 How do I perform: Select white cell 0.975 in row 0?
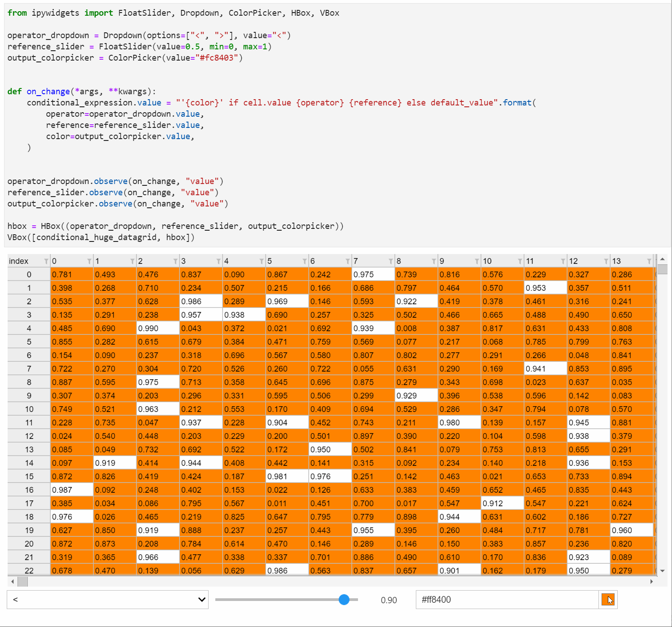click(x=373, y=274)
